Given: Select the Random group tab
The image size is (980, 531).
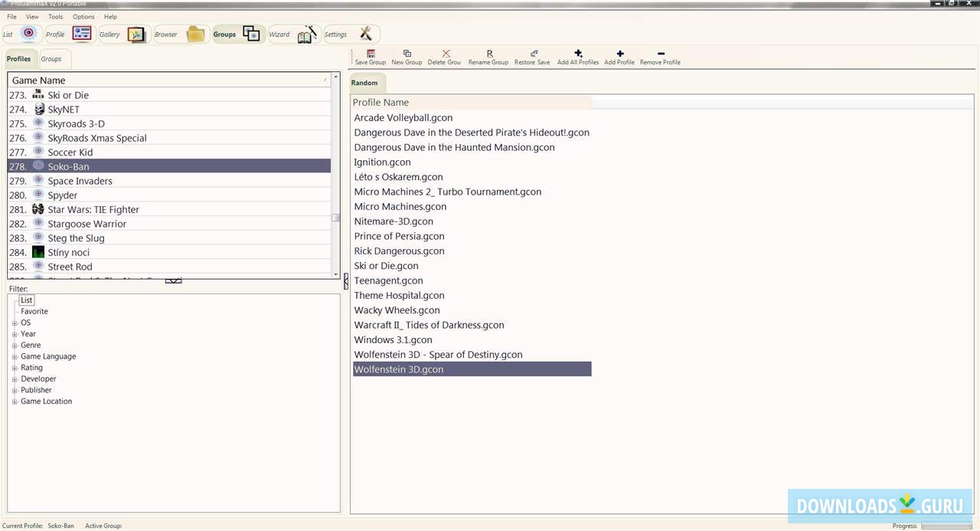Looking at the screenshot, I should click(x=364, y=83).
